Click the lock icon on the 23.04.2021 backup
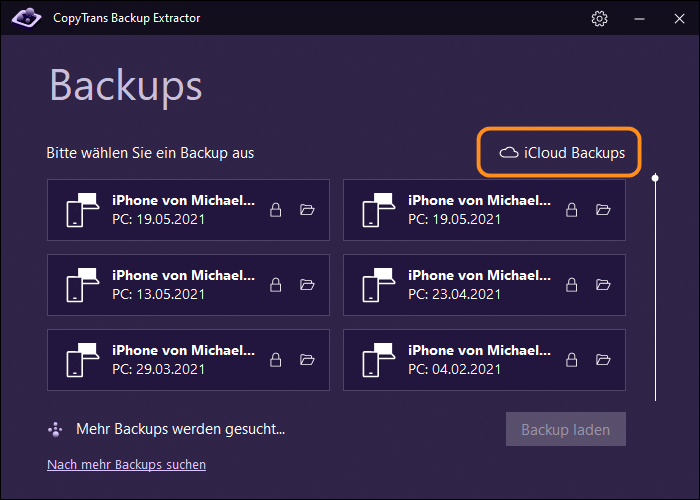This screenshot has width=700, height=500. (572, 285)
